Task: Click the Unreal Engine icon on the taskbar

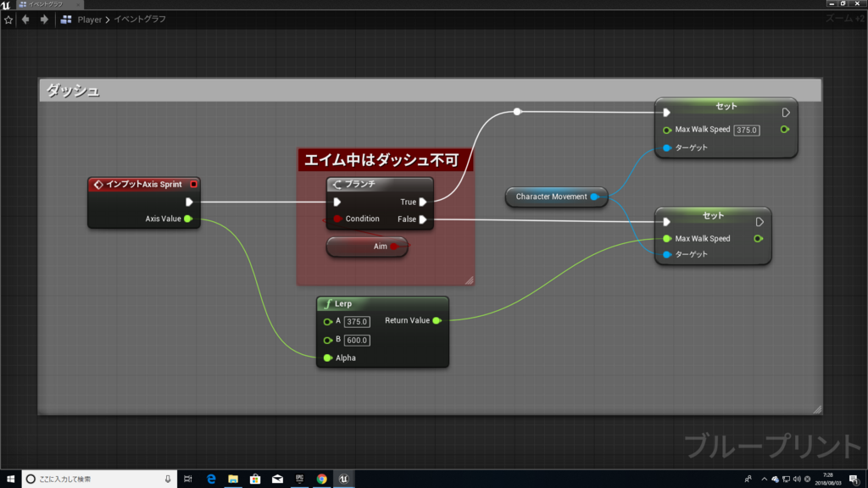Action: (344, 479)
